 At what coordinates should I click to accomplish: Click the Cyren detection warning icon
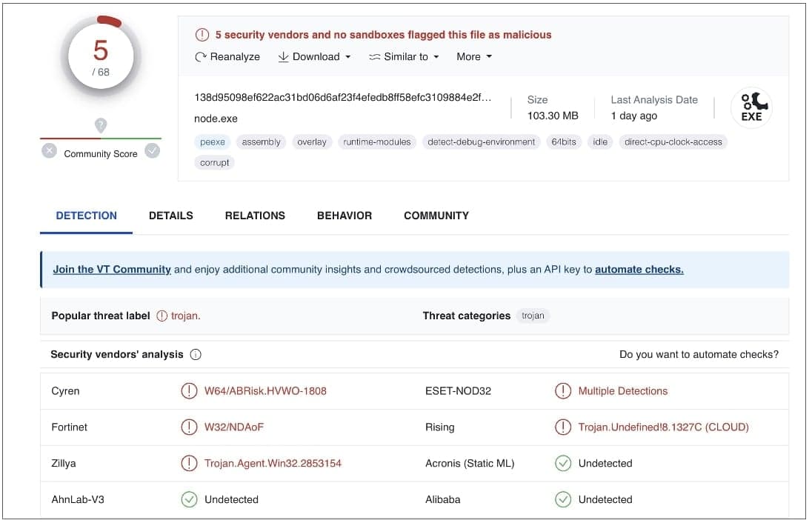(x=189, y=391)
